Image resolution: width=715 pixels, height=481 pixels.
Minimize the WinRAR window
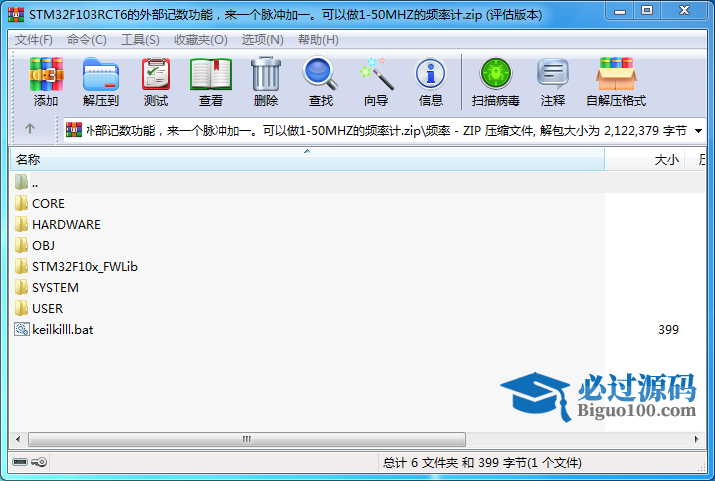620,11
